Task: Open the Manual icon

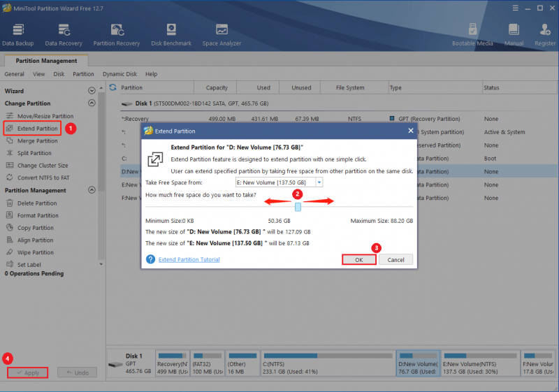Action: 514,34
